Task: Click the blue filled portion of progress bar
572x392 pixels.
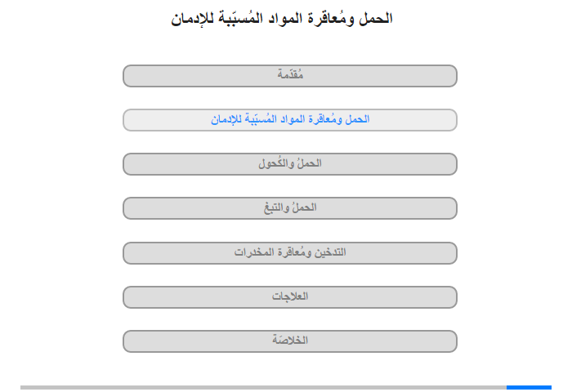Action: [x=529, y=387]
